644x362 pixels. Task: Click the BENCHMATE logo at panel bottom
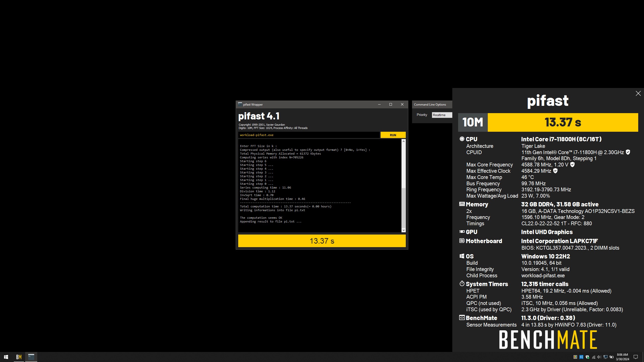[548, 340]
